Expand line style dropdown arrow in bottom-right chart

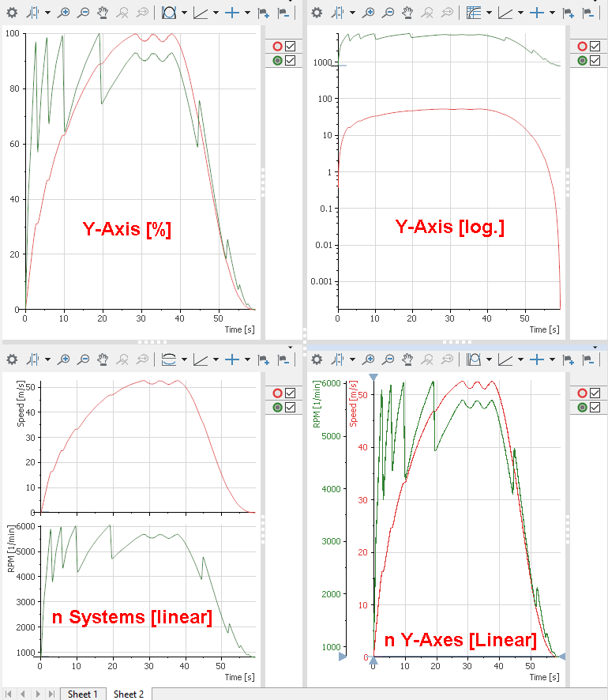[x=520, y=359]
